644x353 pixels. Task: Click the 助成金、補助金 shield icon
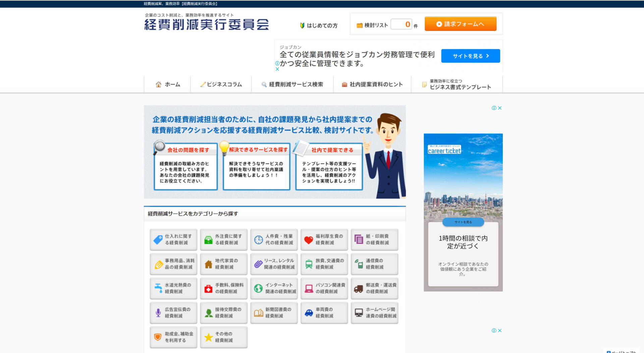click(158, 337)
